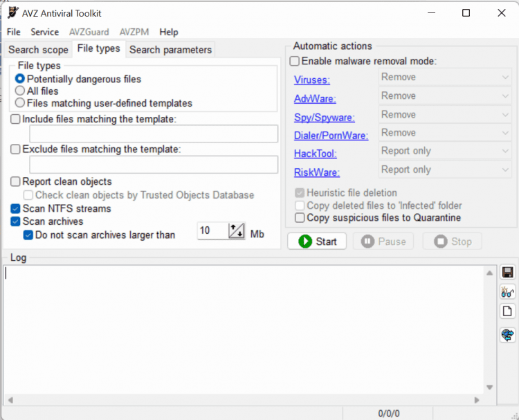Click the Start scan button
Screen dimensions: 519x420
317,241
